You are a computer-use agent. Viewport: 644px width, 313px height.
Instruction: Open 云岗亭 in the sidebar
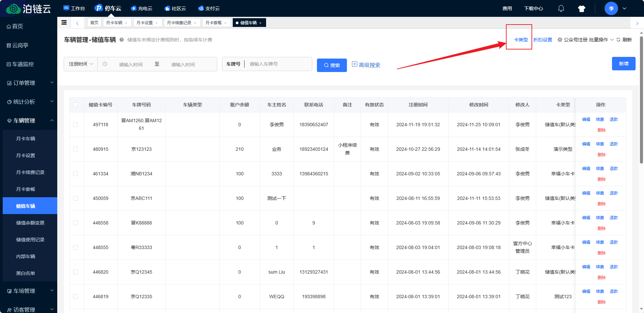29,45
